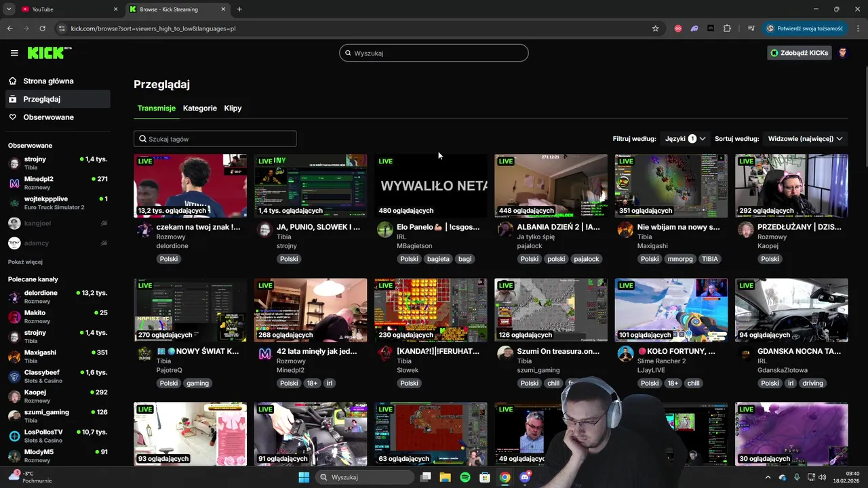Click the Classybeef channel avatar
This screenshot has width=868, height=488.
[x=14, y=377]
